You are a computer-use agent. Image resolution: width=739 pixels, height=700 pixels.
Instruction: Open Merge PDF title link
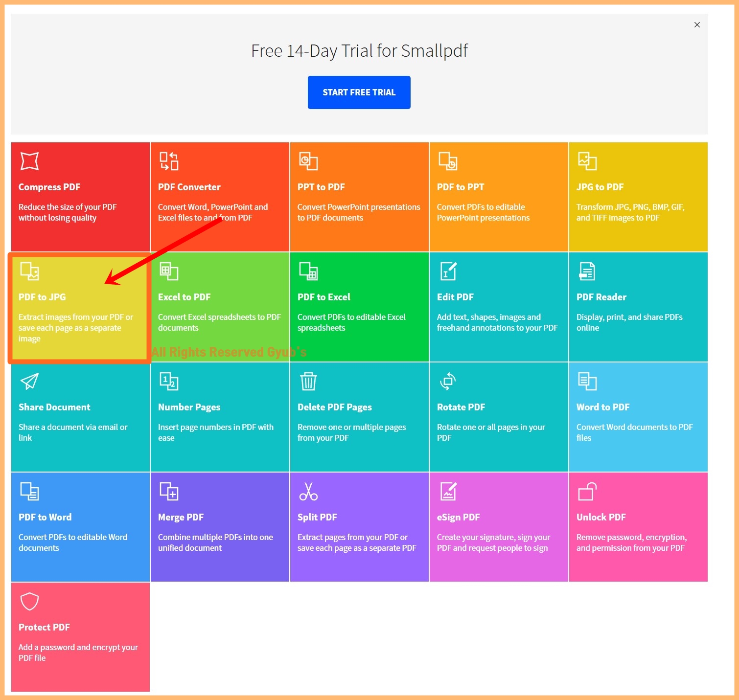tap(181, 518)
